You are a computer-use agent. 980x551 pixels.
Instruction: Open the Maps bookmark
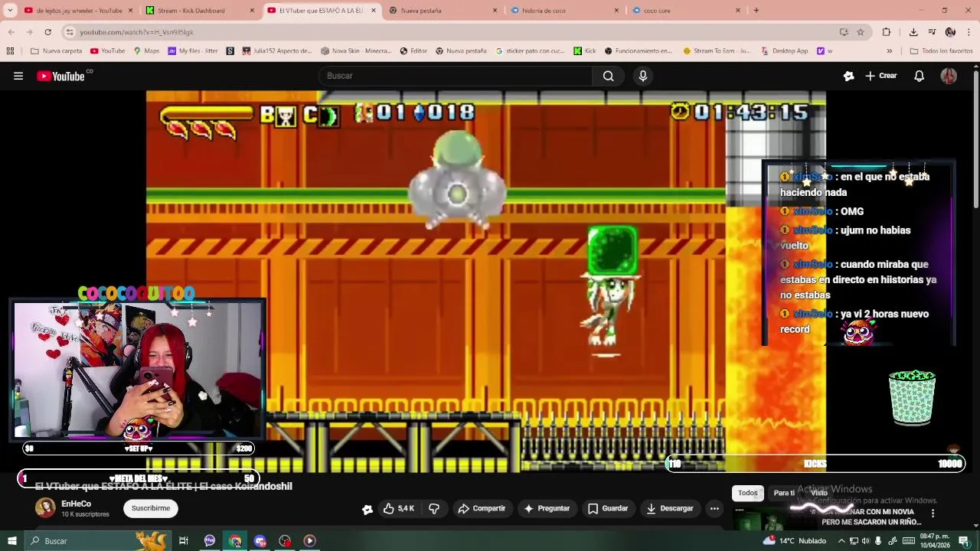pyautogui.click(x=146, y=51)
